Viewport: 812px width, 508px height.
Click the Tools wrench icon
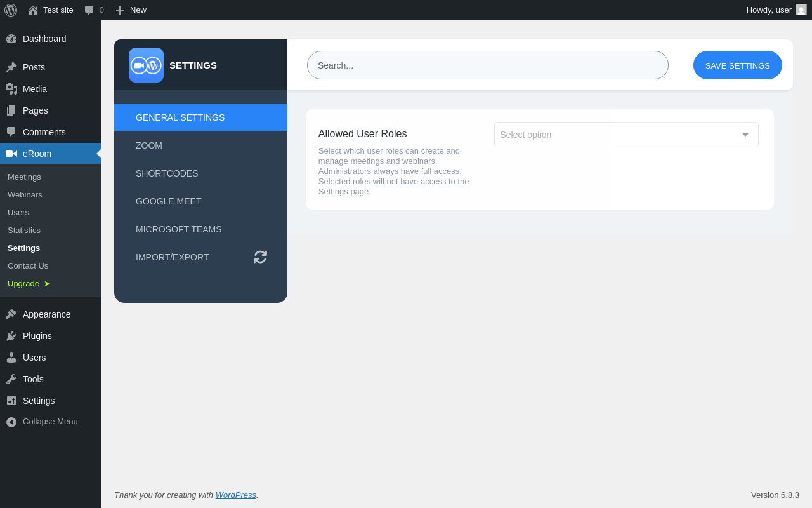(x=11, y=379)
